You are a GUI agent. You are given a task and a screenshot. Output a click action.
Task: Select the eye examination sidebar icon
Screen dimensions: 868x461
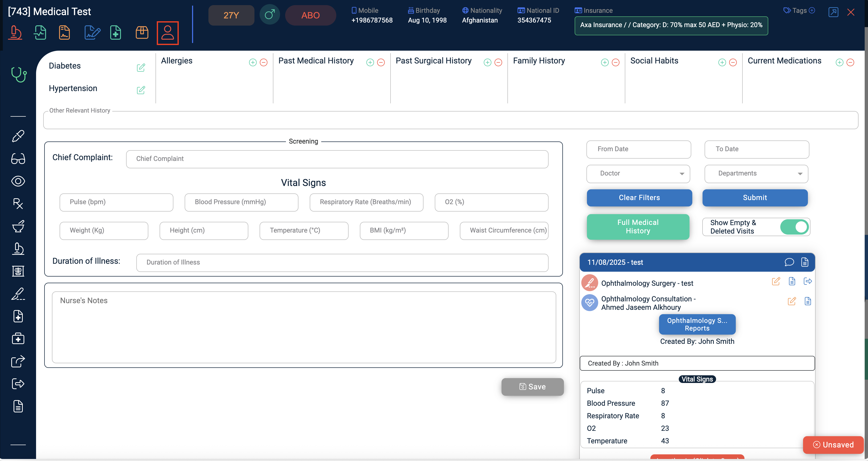(x=18, y=181)
